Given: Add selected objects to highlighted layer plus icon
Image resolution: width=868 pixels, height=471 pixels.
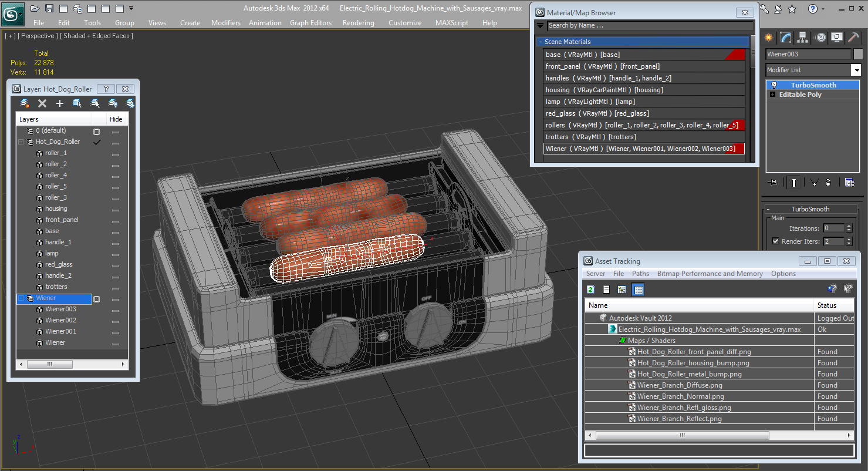Looking at the screenshot, I should point(59,103).
